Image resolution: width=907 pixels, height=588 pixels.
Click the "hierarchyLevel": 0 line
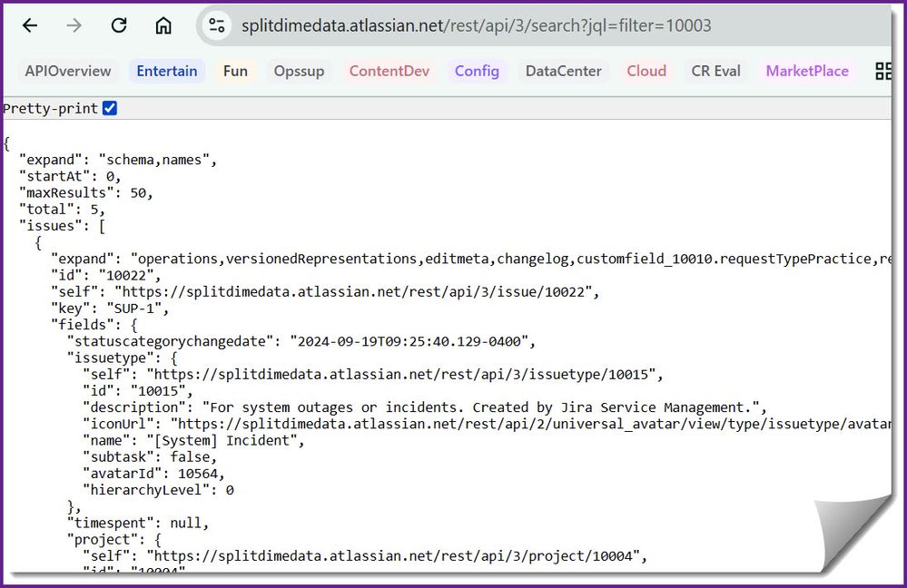click(159, 490)
